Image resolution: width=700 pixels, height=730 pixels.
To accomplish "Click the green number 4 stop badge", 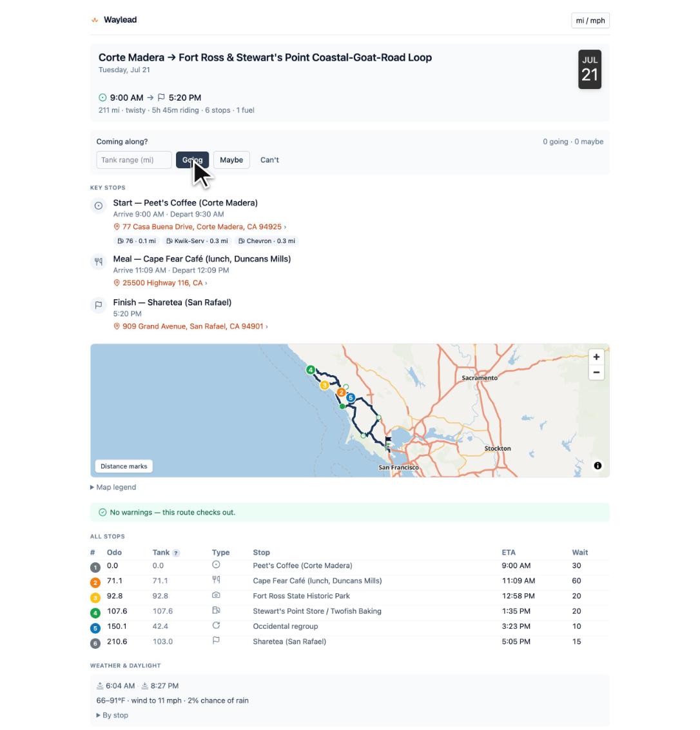I will pyautogui.click(x=95, y=613).
